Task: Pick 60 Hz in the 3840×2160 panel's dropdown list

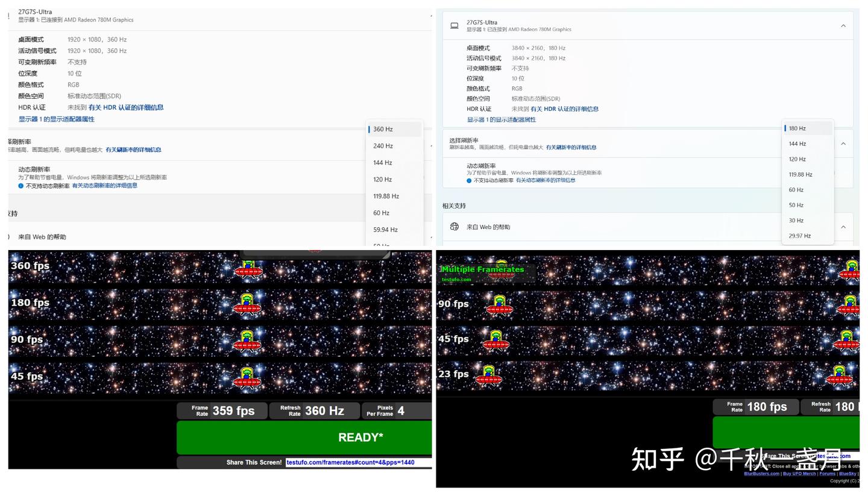Action: (808, 190)
